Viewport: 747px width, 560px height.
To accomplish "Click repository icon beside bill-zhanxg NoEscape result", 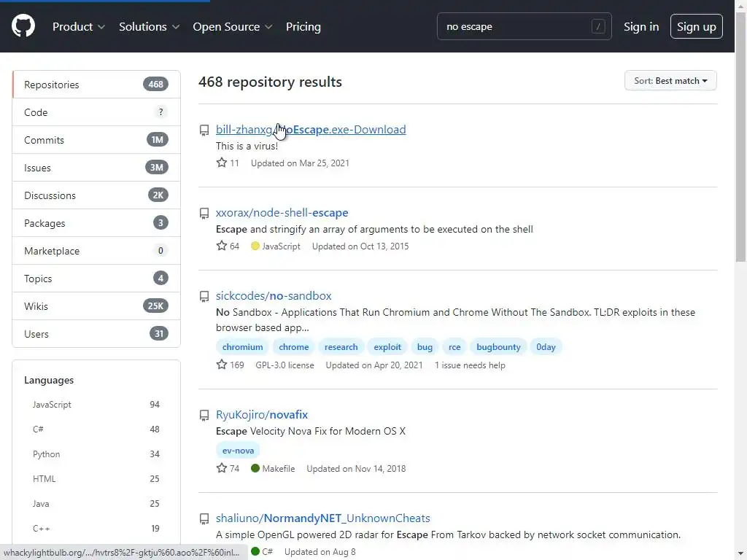I will click(x=204, y=130).
